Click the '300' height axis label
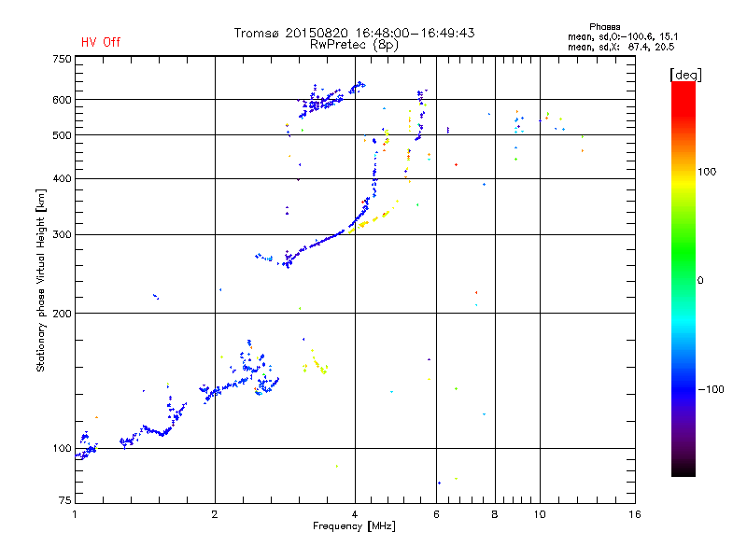The height and width of the screenshot is (560, 747). [62, 234]
